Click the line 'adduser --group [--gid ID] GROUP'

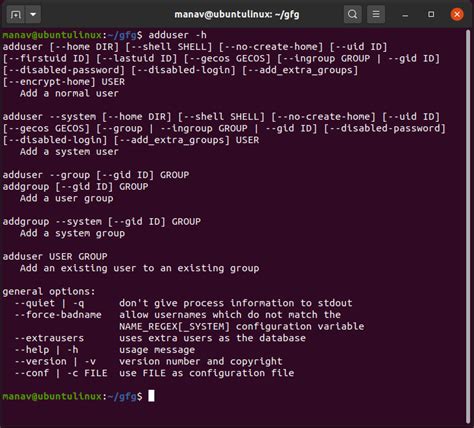point(96,175)
